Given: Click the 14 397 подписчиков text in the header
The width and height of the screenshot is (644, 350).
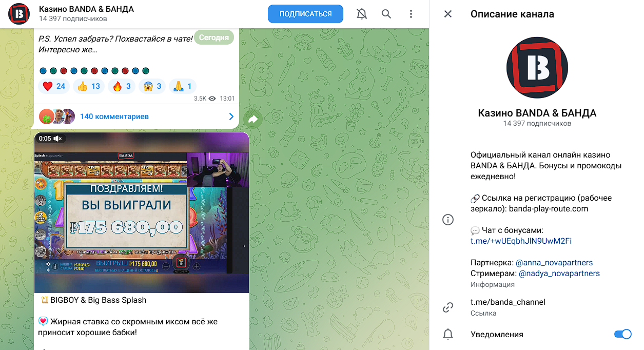Looking at the screenshot, I should tap(73, 19).
